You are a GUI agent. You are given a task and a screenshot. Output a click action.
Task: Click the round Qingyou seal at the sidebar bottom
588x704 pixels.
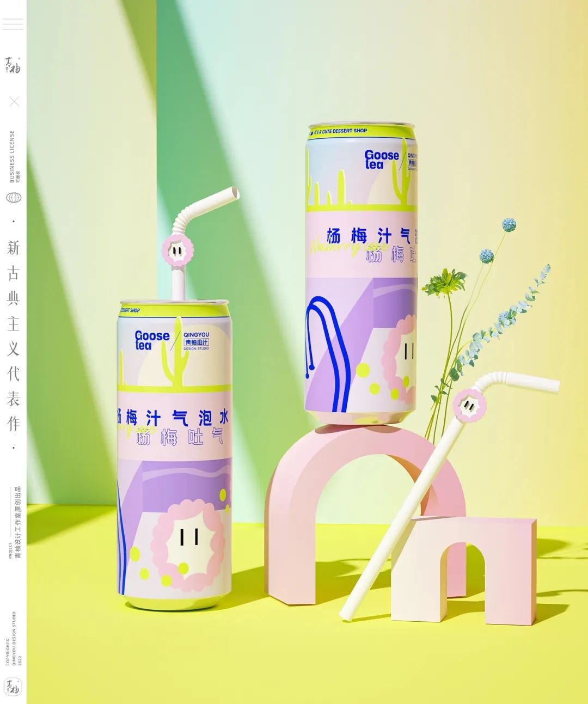pos(13,686)
